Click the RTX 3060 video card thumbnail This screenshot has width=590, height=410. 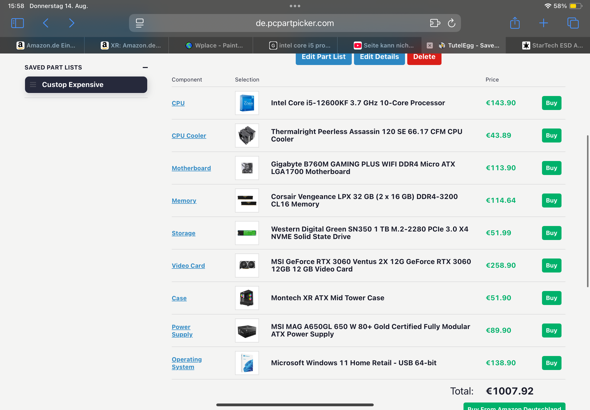247,266
